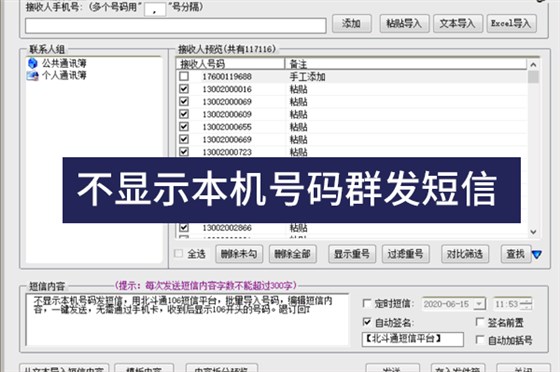Click the Excel导入 button
Screen dimensions: 560x372
[511, 24]
